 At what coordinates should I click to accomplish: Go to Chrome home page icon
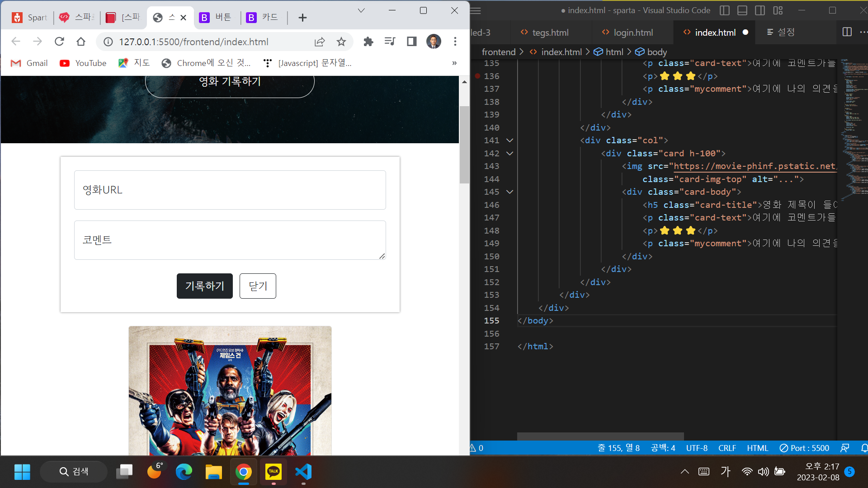tap(81, 42)
